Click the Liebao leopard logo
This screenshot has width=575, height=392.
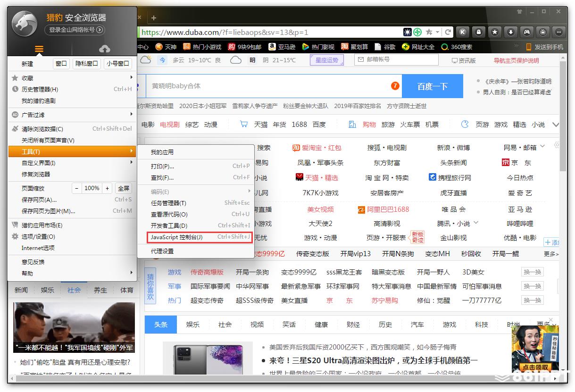24,24
